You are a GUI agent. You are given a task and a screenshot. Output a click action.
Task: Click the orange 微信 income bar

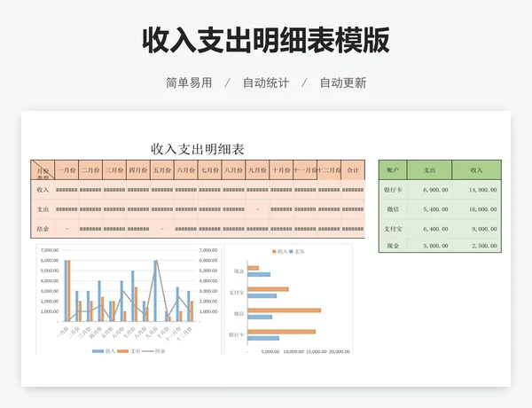click(x=285, y=310)
